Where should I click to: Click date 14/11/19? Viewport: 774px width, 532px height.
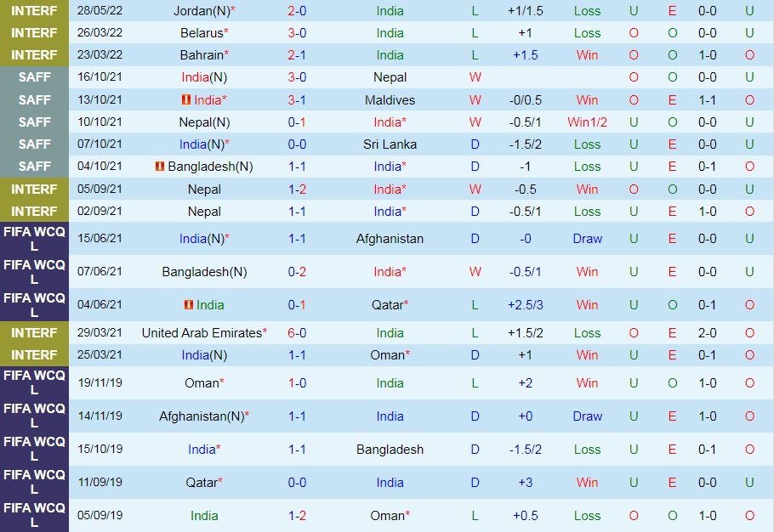100,416
